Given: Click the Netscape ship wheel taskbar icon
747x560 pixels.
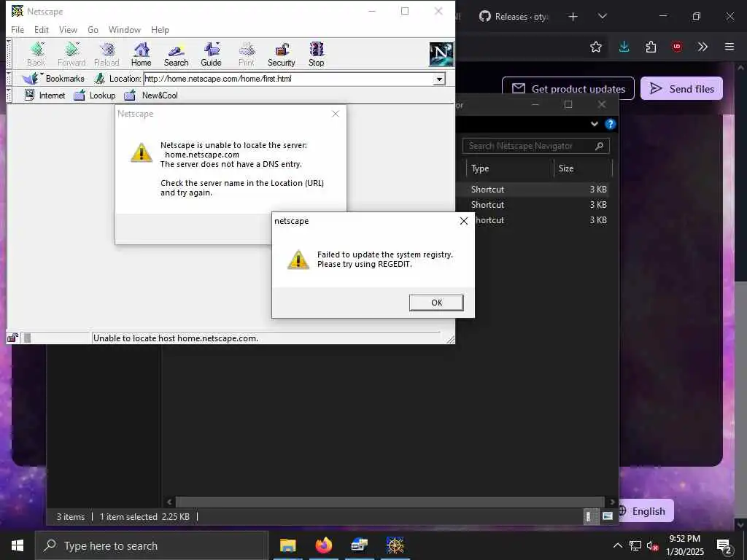Looking at the screenshot, I should [x=395, y=545].
